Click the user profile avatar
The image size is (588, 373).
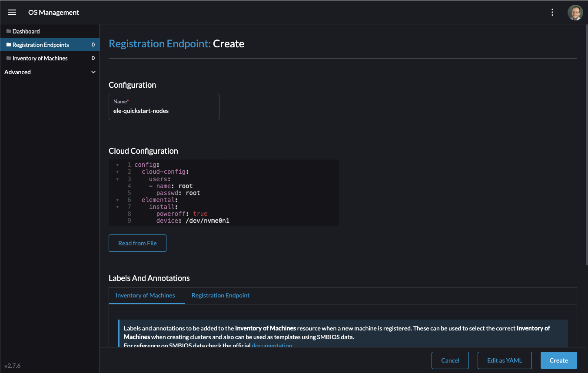coord(575,12)
